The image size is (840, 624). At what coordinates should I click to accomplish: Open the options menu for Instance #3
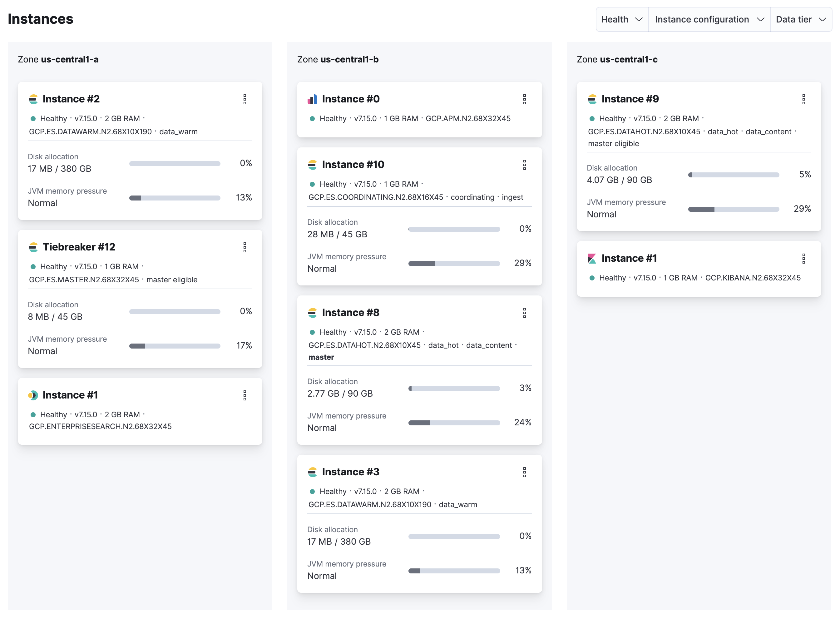coord(524,472)
